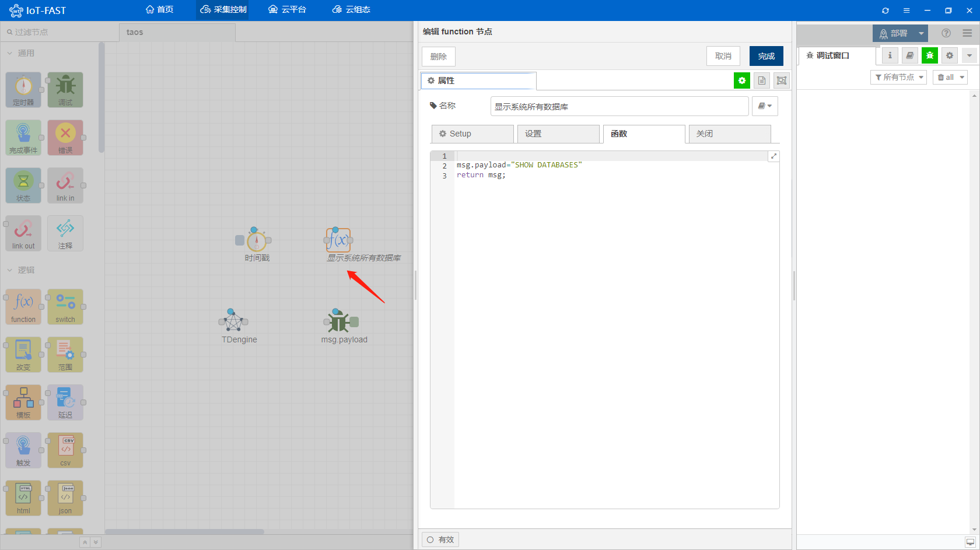Open the green debug sidebar icon
This screenshot has width=980, height=550.
click(x=930, y=55)
